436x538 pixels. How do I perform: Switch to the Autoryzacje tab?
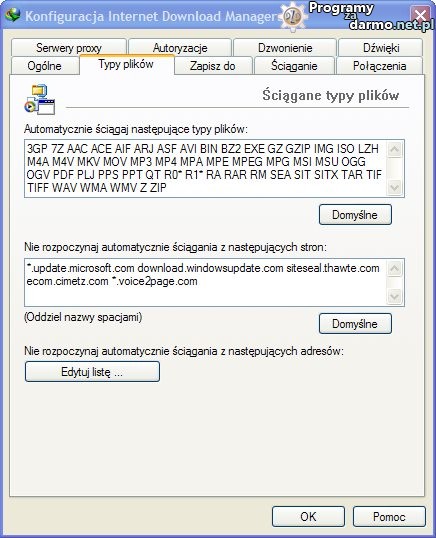coord(180,48)
